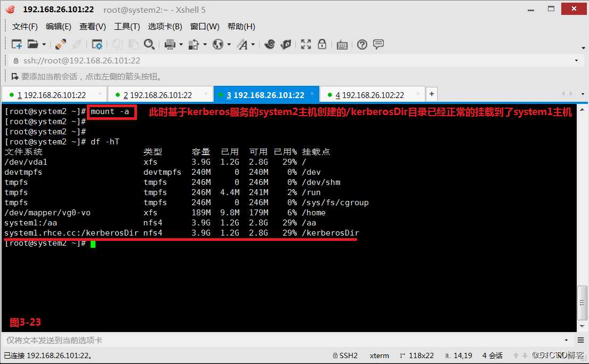Open the Font dropdown arrow
The width and height of the screenshot is (589, 364).
(x=253, y=44)
